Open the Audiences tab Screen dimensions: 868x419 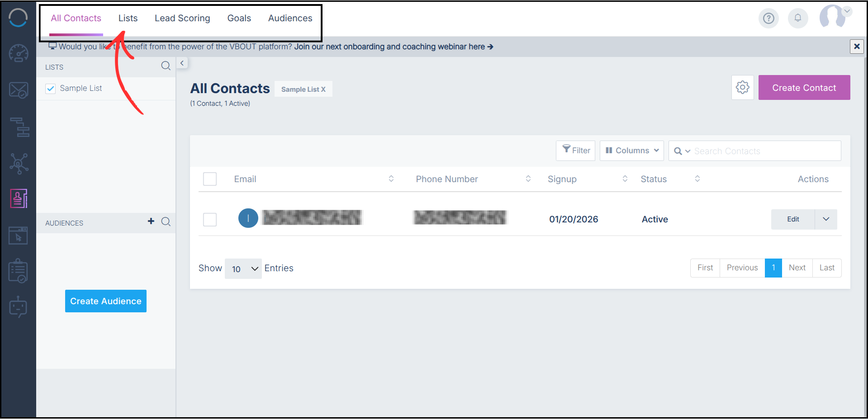click(290, 18)
